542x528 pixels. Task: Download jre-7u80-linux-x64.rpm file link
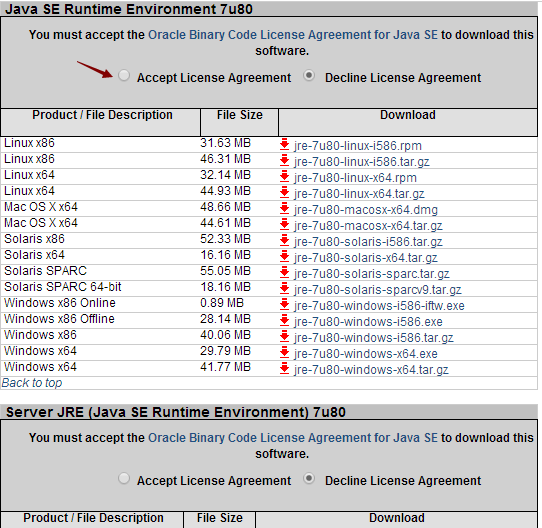[355, 178]
